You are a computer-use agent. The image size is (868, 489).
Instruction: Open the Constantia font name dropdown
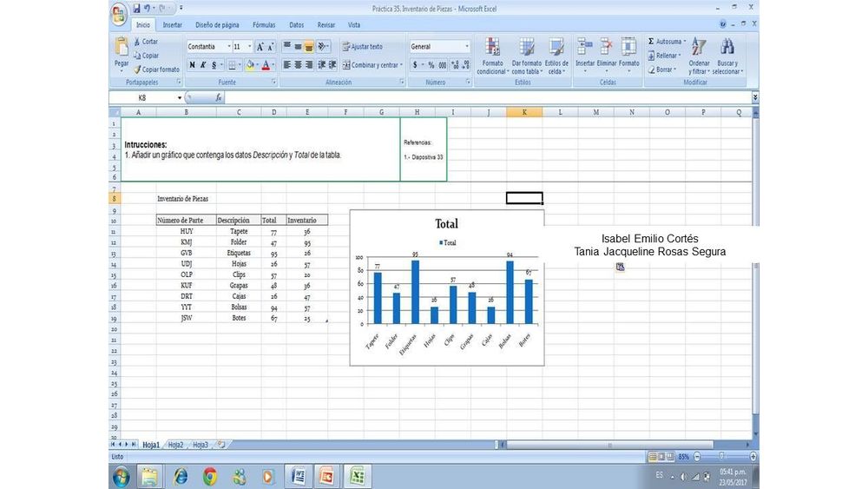(x=229, y=47)
